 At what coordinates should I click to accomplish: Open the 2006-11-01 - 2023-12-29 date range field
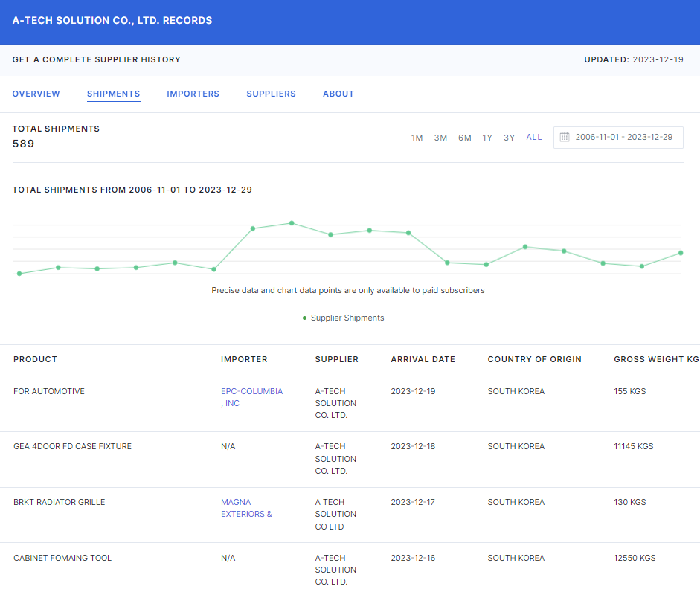tap(618, 138)
